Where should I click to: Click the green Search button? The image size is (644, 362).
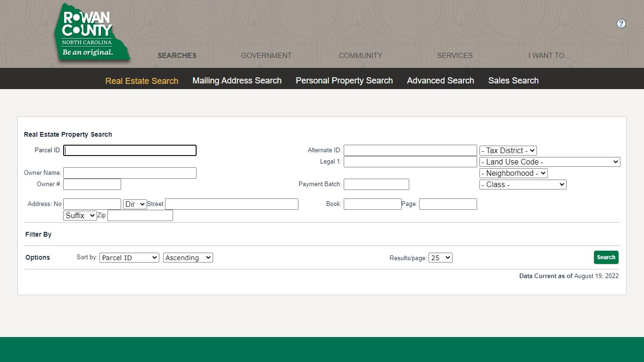pos(606,257)
